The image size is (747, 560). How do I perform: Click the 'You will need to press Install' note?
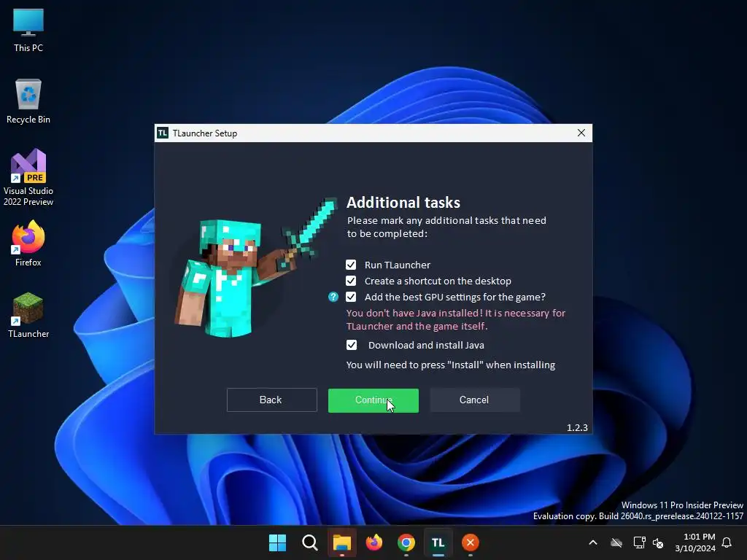[451, 365]
